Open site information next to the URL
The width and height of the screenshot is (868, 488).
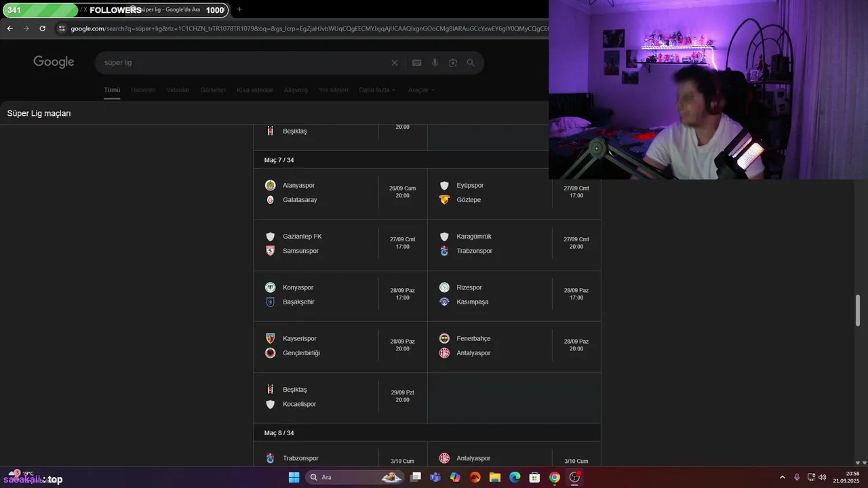point(62,28)
